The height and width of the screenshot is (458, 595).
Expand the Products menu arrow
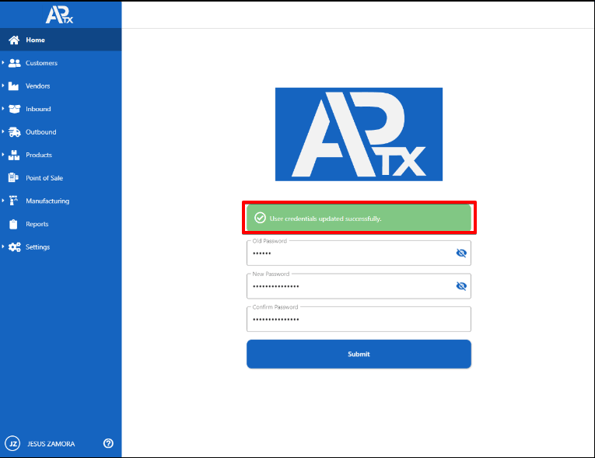3,155
